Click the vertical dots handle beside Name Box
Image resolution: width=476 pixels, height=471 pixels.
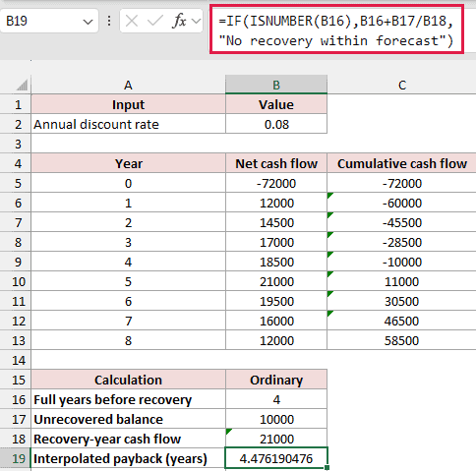click(109, 22)
